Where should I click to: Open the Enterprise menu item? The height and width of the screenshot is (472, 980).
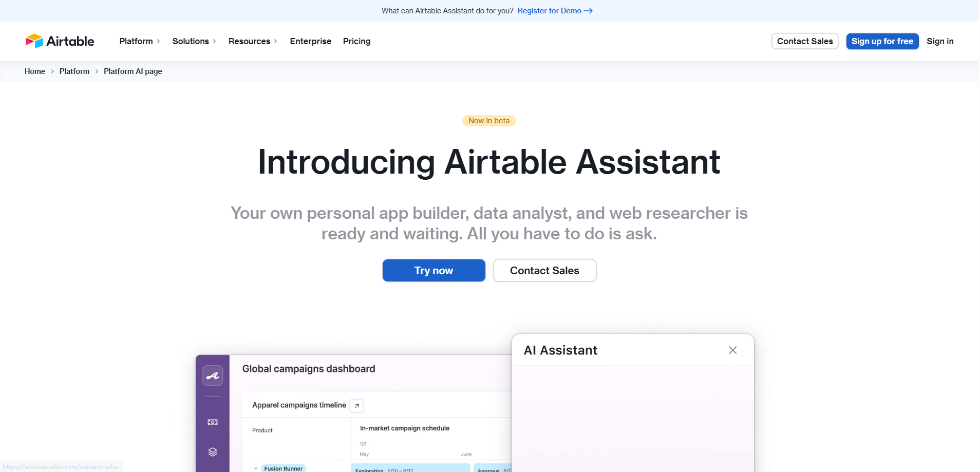tap(310, 41)
